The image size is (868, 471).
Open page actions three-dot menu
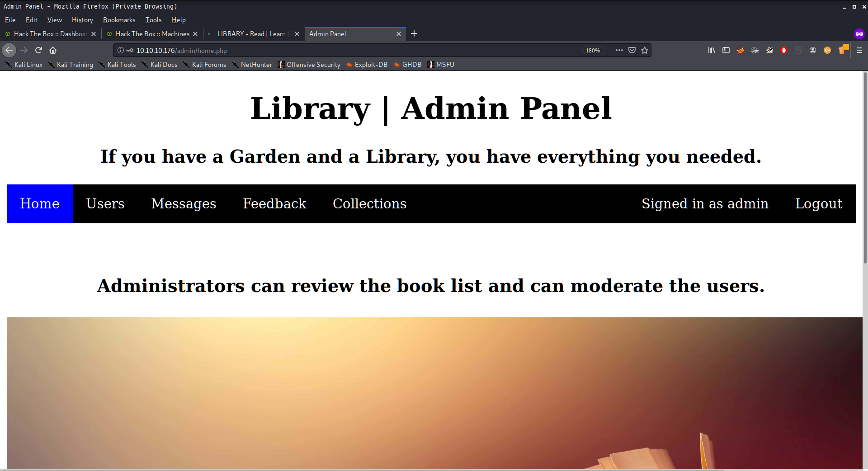[619, 50]
